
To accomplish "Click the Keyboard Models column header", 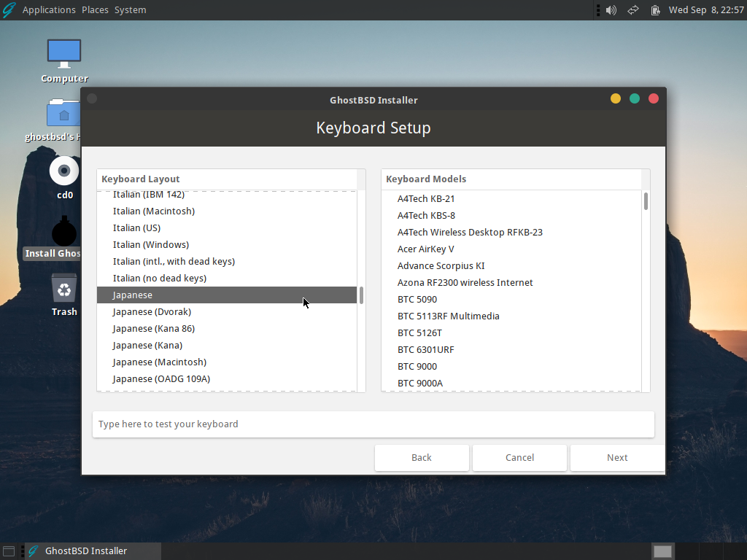I will pos(511,179).
